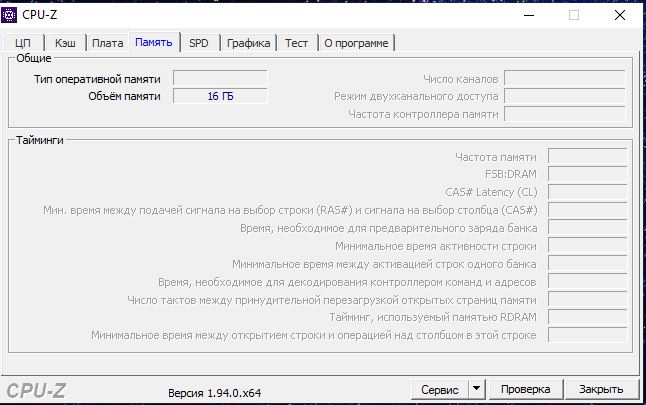The width and height of the screenshot is (646, 405).
Task: Open the О программе tab
Action: [x=356, y=43]
